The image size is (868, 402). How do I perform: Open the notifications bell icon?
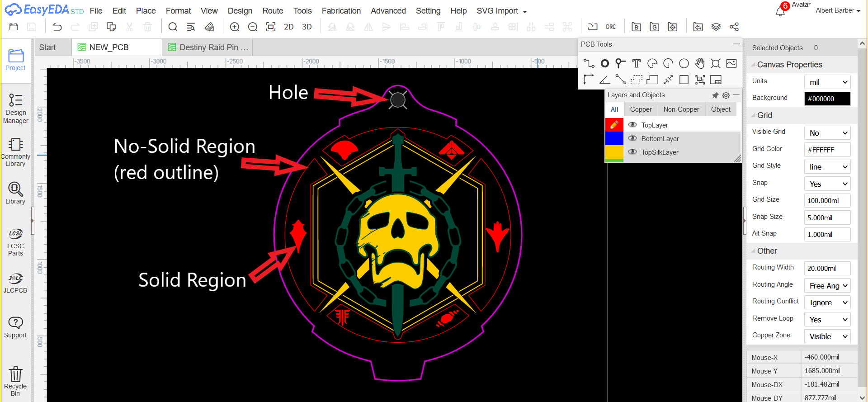780,11
